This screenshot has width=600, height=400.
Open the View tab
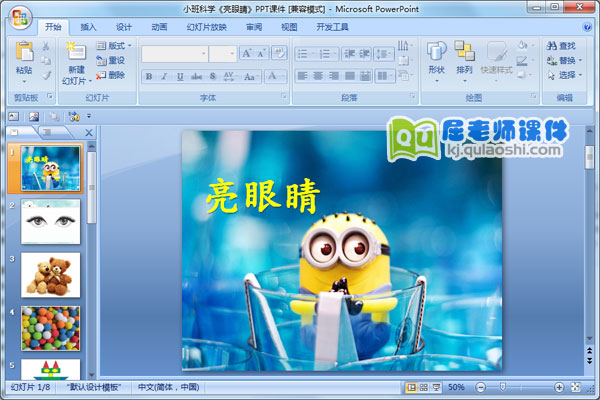click(289, 27)
